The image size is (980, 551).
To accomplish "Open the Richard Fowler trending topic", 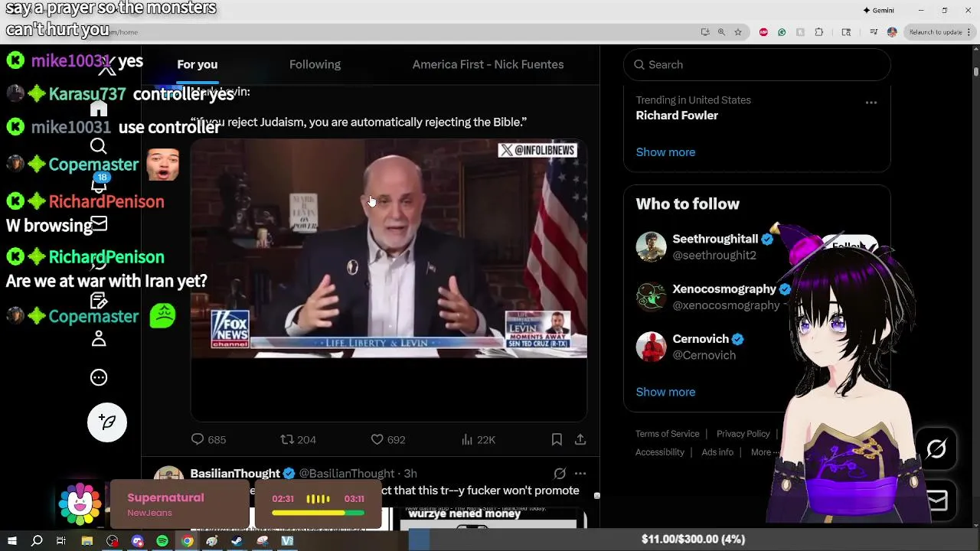I will [x=677, y=116].
